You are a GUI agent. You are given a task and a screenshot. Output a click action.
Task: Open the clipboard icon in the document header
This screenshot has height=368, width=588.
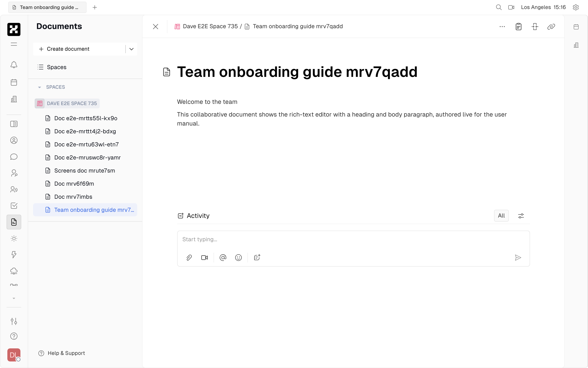[519, 27]
